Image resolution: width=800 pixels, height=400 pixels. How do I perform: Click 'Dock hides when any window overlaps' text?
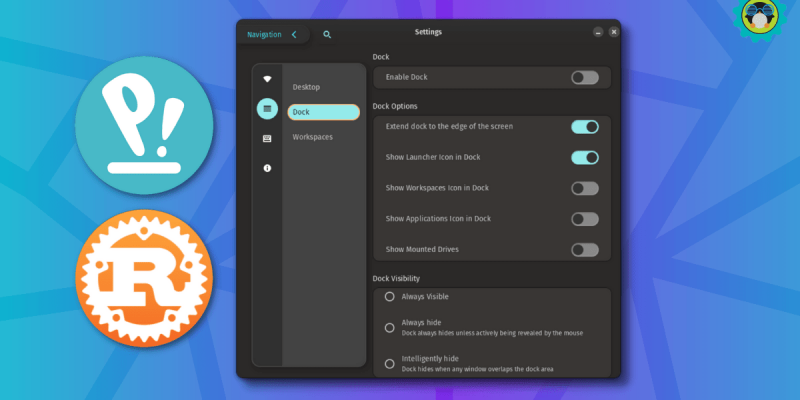coord(478,369)
